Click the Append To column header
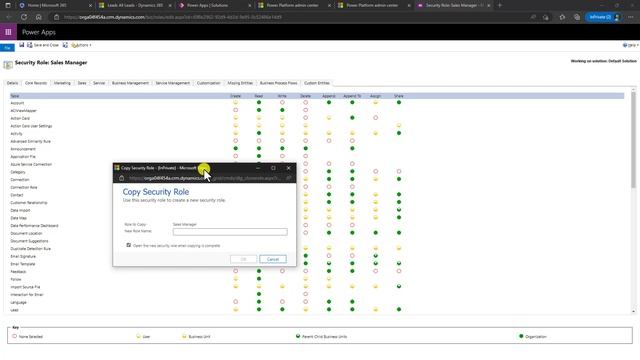The width and height of the screenshot is (640, 360). [352, 96]
